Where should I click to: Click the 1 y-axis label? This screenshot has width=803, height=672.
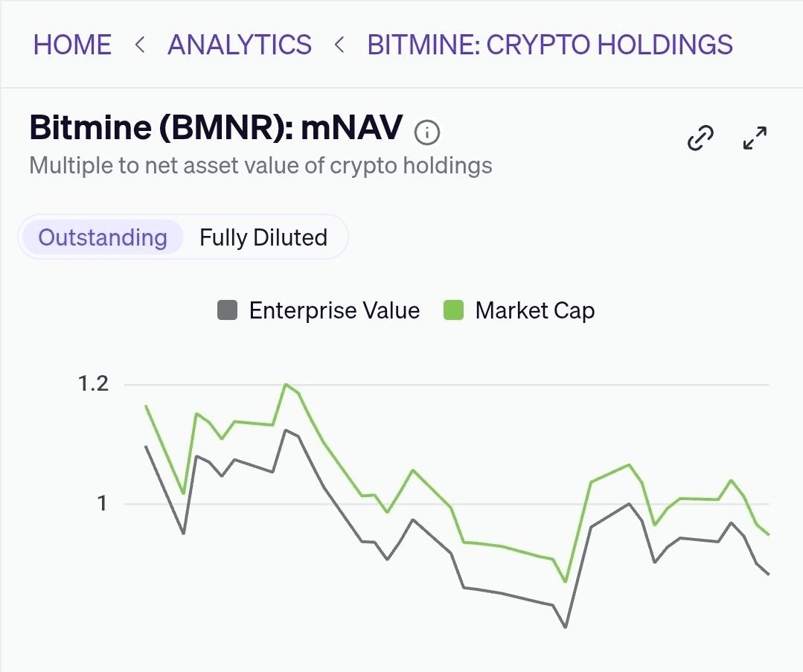coord(102,504)
